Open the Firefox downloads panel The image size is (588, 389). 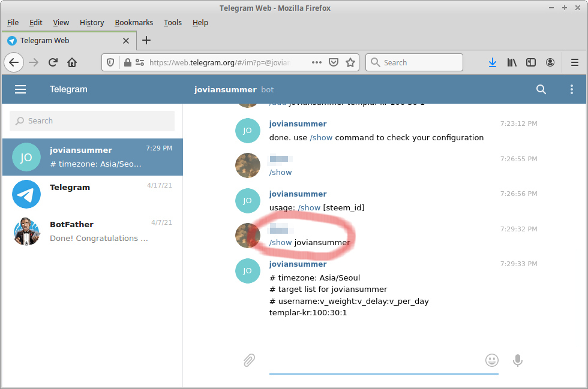point(493,62)
